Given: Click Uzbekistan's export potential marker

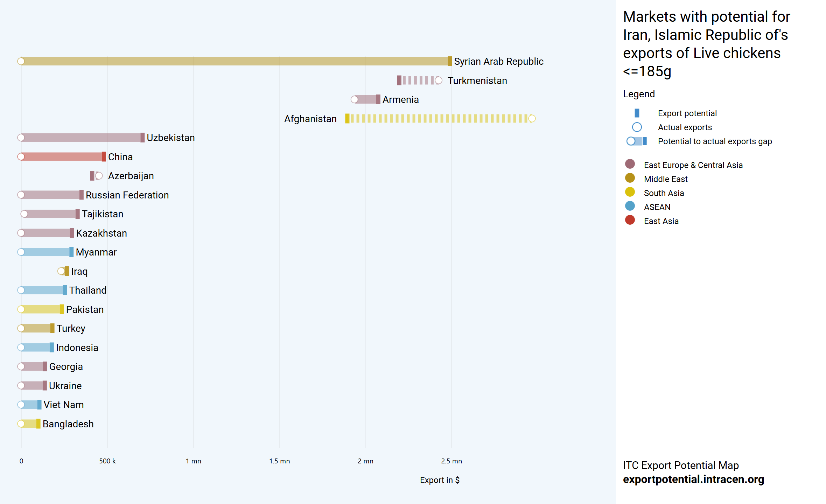Looking at the screenshot, I should 142,138.
